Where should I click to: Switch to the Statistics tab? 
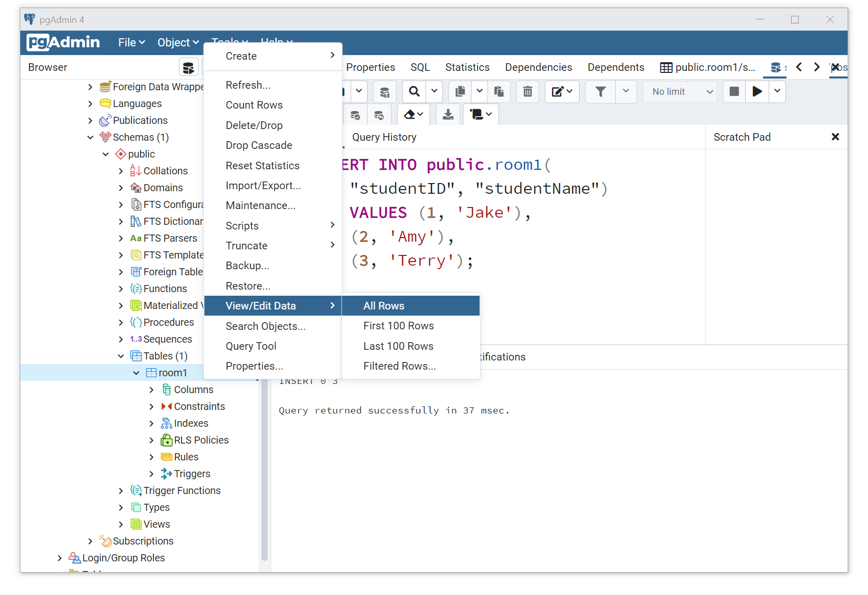pos(467,67)
